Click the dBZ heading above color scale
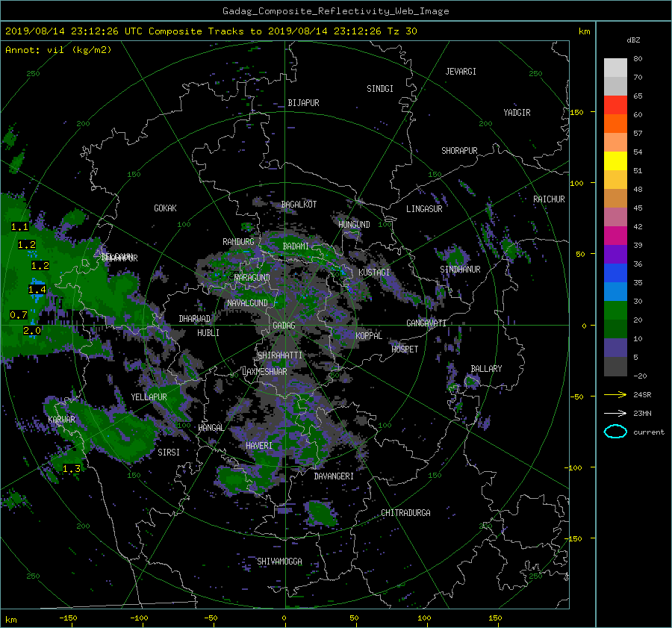This screenshot has height=628, width=672. click(x=633, y=40)
